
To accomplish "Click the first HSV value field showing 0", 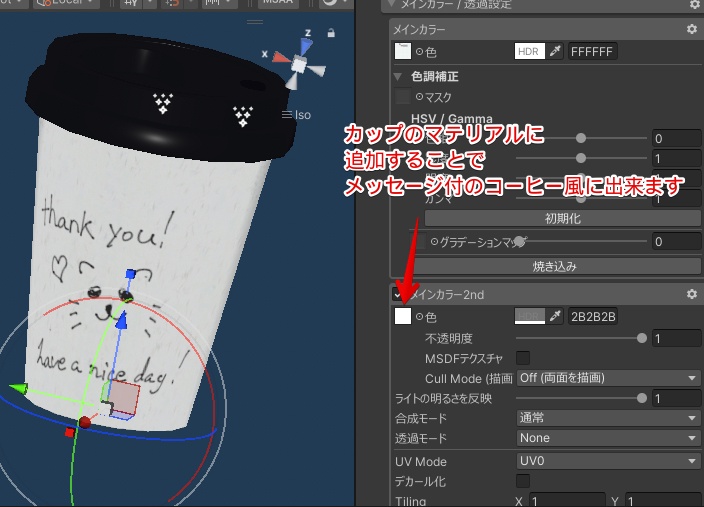I will tap(676, 138).
